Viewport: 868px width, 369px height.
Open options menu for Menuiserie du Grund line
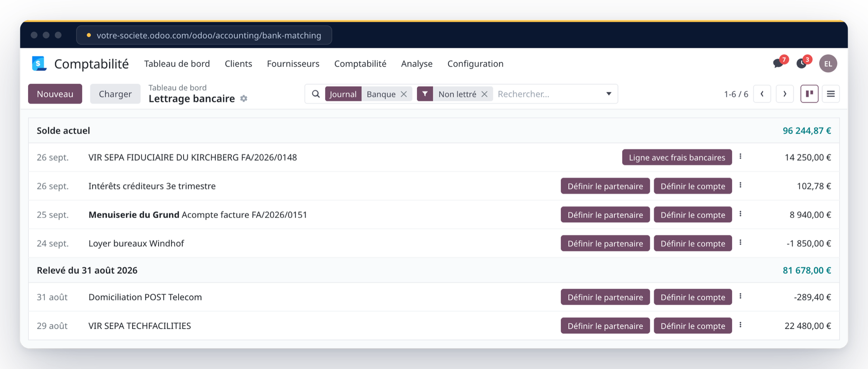(741, 214)
